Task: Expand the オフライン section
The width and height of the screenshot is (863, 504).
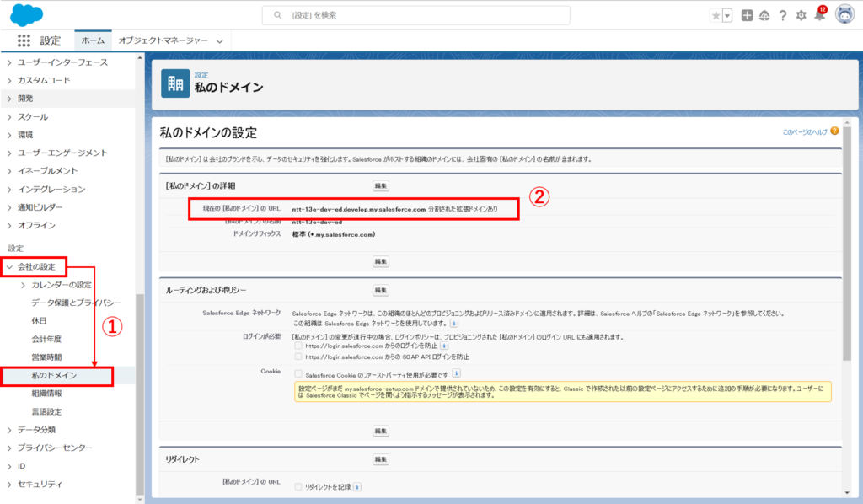Action: (9, 226)
